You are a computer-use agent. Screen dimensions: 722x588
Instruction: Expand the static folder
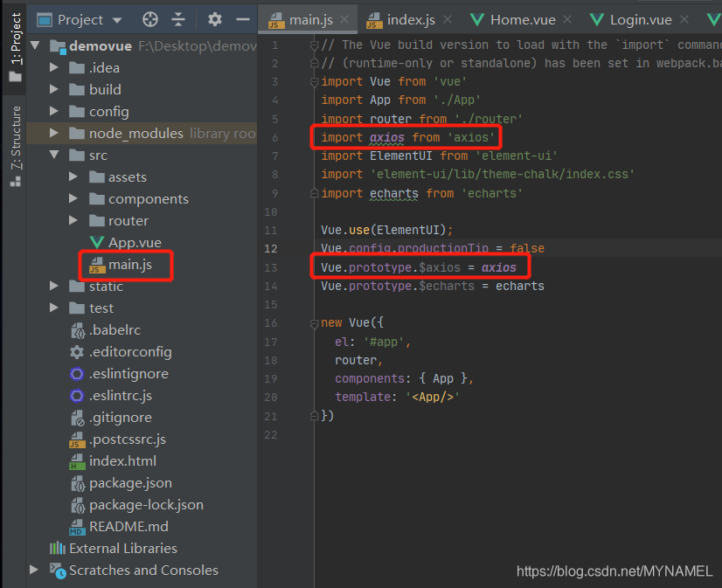click(x=54, y=286)
